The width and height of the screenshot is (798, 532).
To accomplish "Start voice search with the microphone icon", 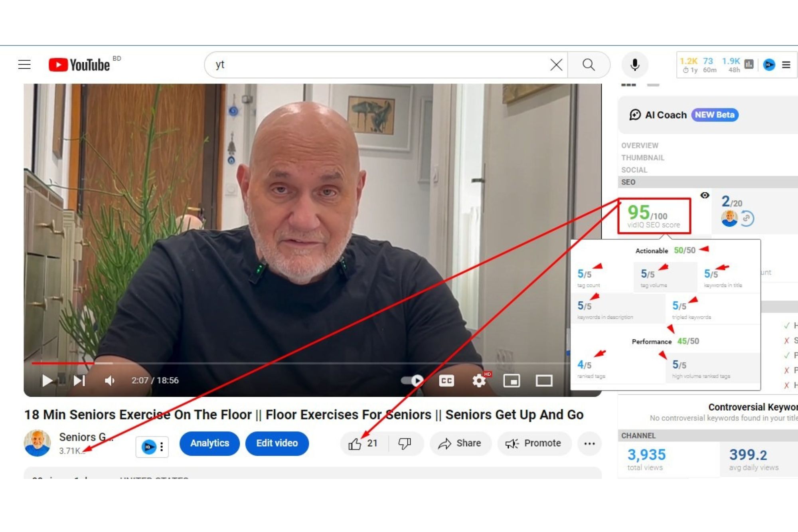I will [634, 65].
